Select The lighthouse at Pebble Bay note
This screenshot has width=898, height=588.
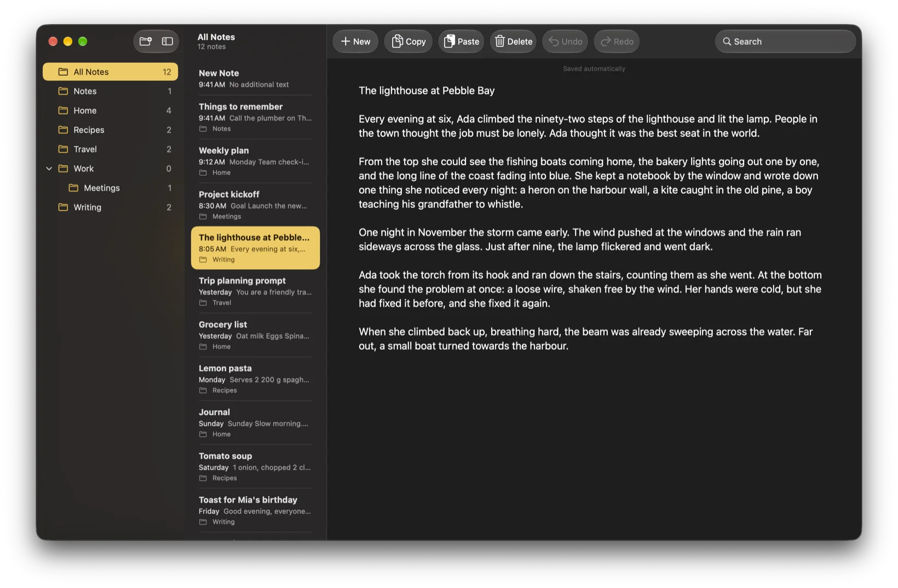[256, 248]
